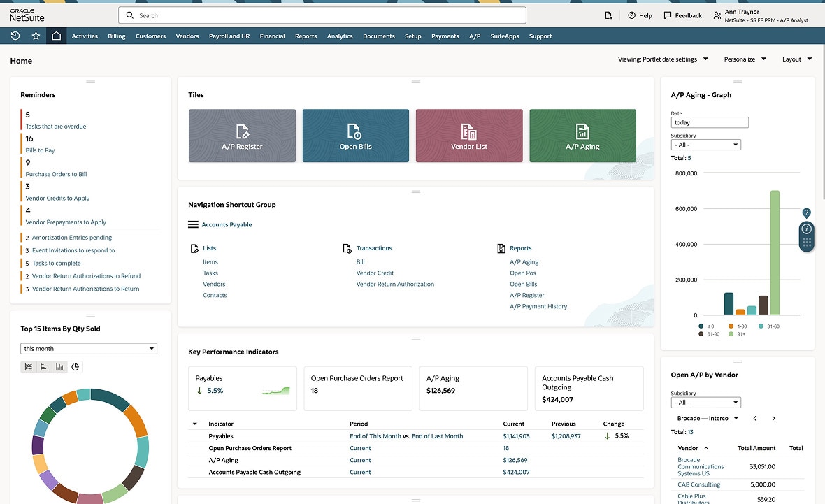Screen dimensions: 825x504
Task: Open the A/P Register tile
Action: (x=242, y=136)
